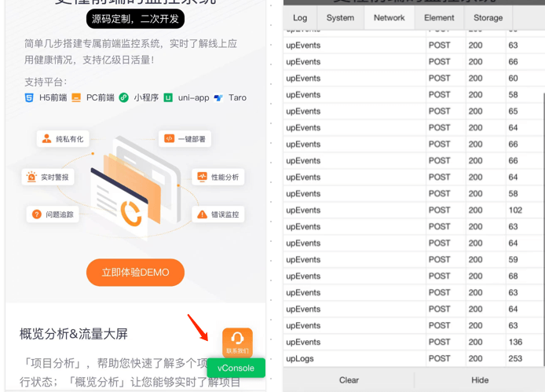Select the upEvents row with time 59

pyautogui.click(x=414, y=259)
